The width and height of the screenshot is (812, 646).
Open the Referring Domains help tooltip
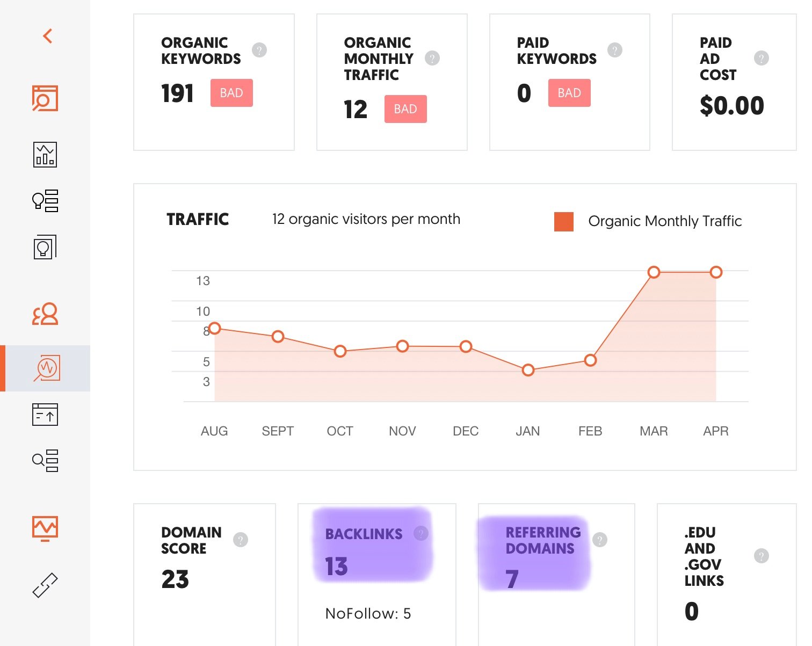pos(600,539)
